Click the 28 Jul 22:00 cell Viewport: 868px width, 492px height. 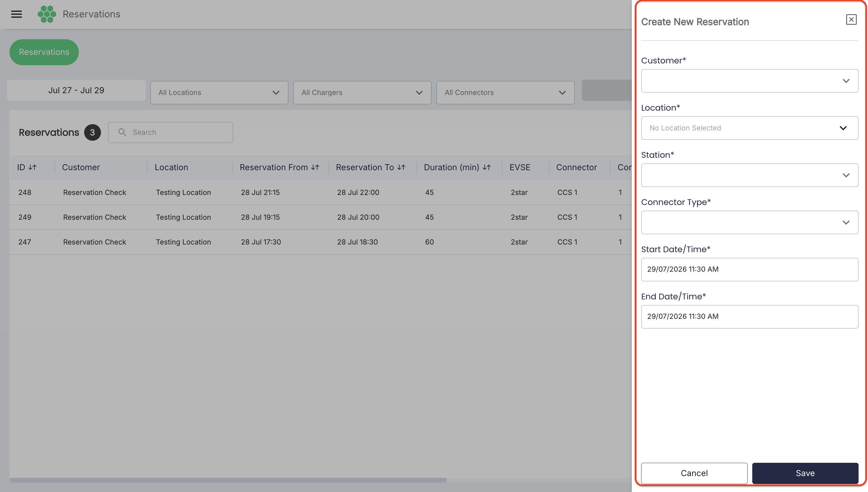pyautogui.click(x=358, y=192)
